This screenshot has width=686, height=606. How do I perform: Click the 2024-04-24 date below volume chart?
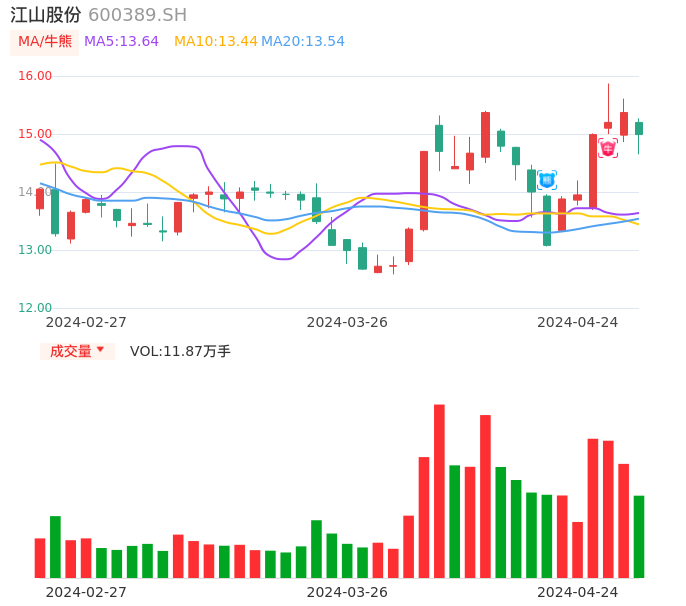point(578,591)
